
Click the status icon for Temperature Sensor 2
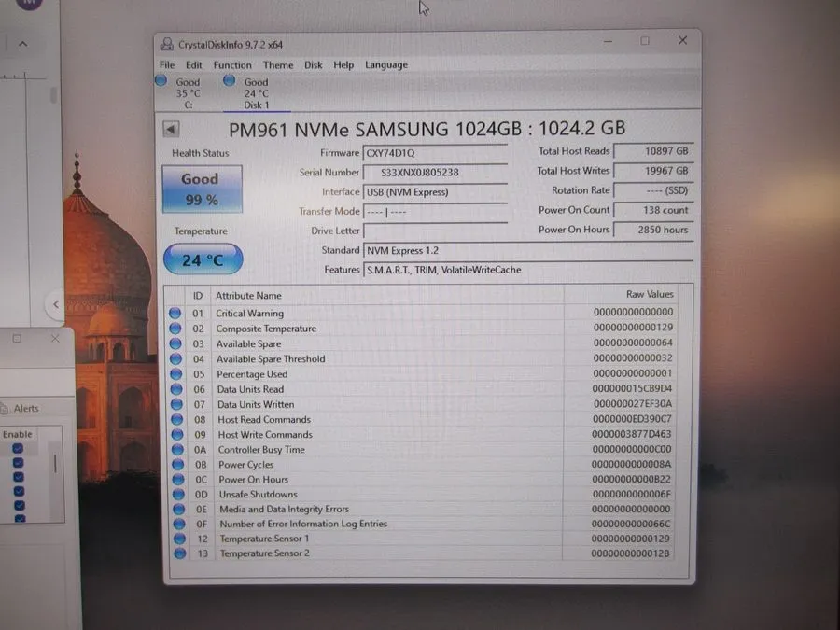pyautogui.click(x=180, y=553)
